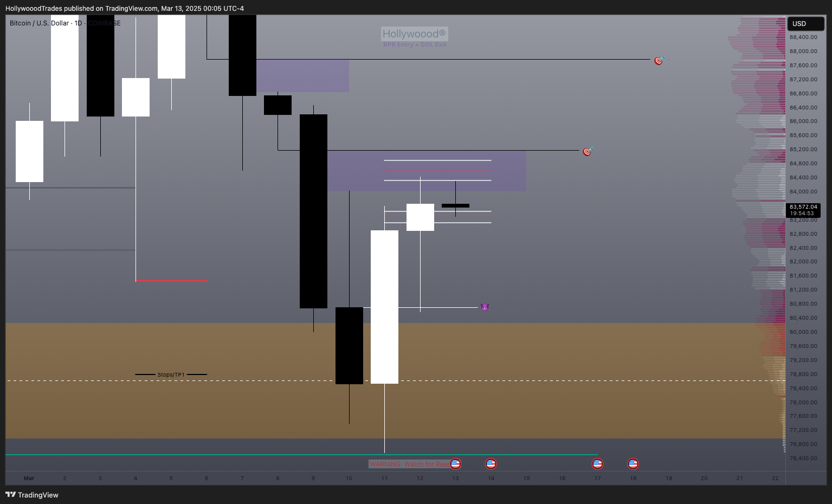
Task: Click the 80,000.00 price axis label
Action: [803, 332]
